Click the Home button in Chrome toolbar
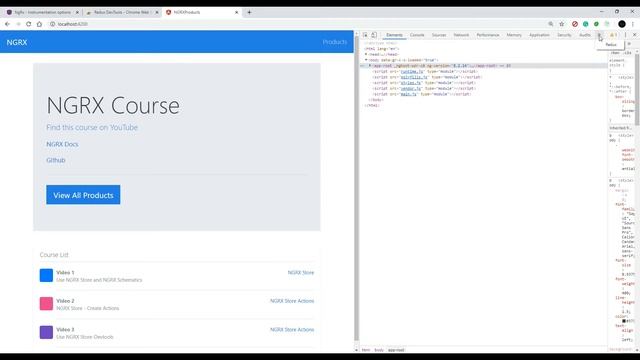This screenshot has height=360, width=640. 39,24
